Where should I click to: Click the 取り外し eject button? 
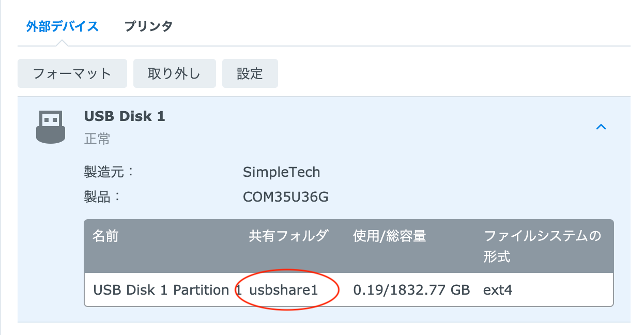(x=175, y=73)
